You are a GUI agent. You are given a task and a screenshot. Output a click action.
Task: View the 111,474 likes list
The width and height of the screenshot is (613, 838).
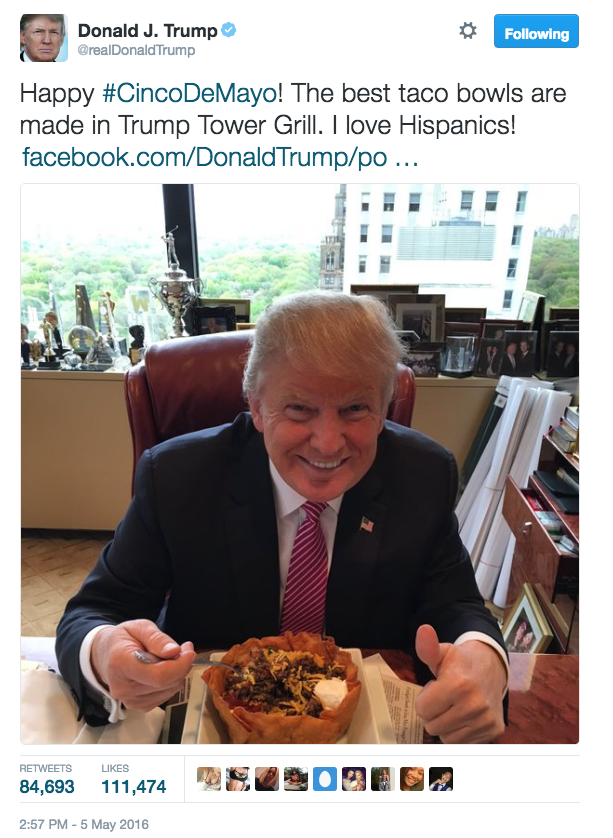[134, 779]
